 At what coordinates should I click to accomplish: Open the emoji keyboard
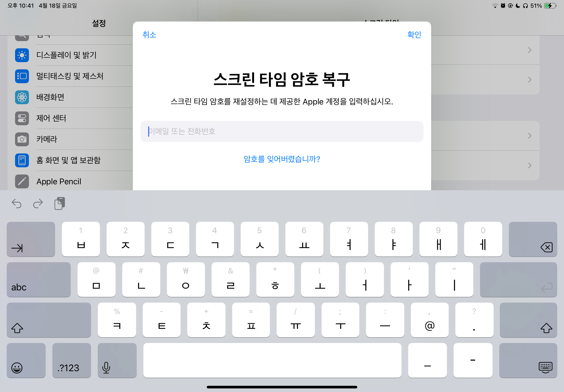tap(26, 360)
